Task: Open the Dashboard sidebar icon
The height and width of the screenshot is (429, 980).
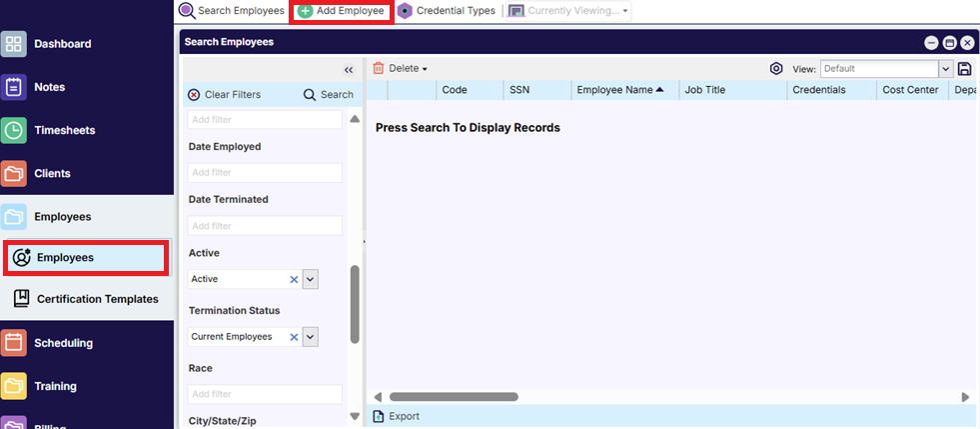Action: 13,44
